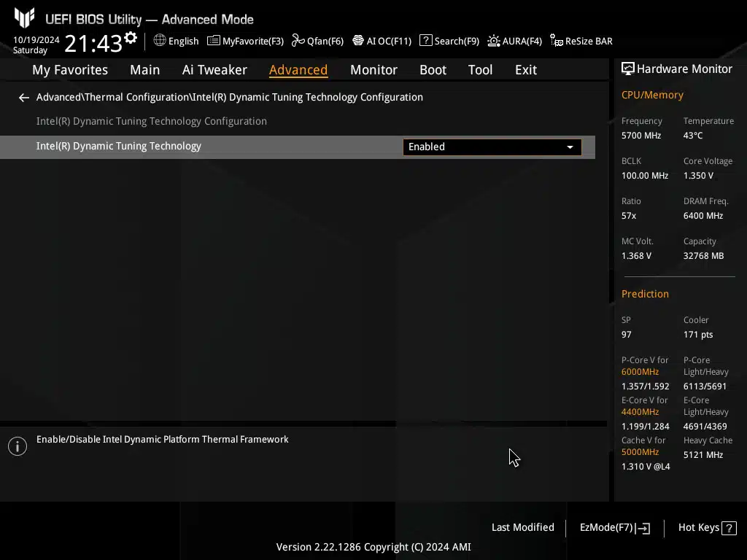Switch to the My Favorites tab

tap(70, 70)
